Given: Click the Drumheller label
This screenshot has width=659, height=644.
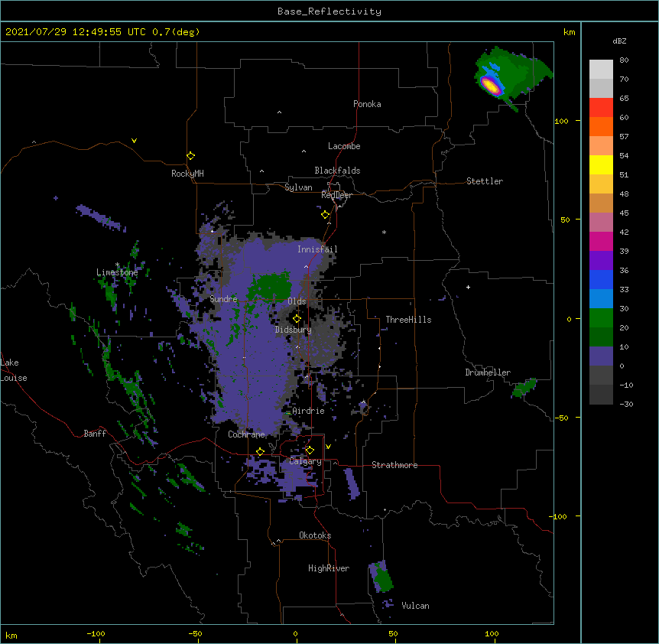Looking at the screenshot, I should point(488,372).
